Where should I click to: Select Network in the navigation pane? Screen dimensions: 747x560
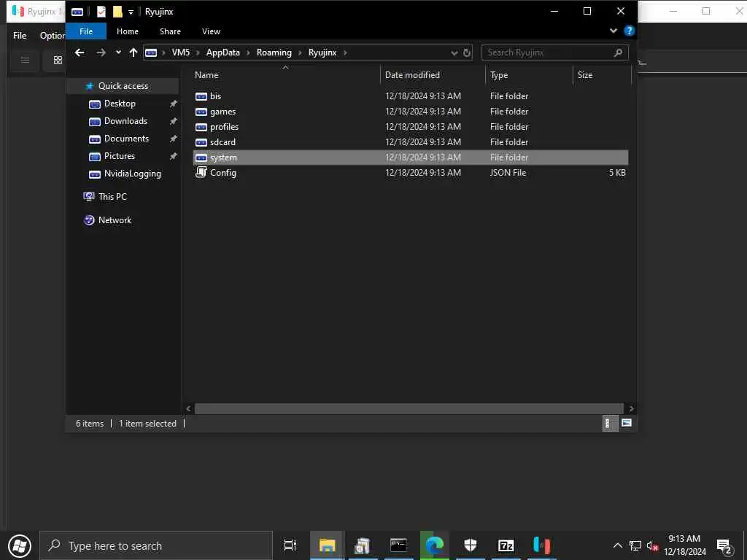(x=115, y=220)
